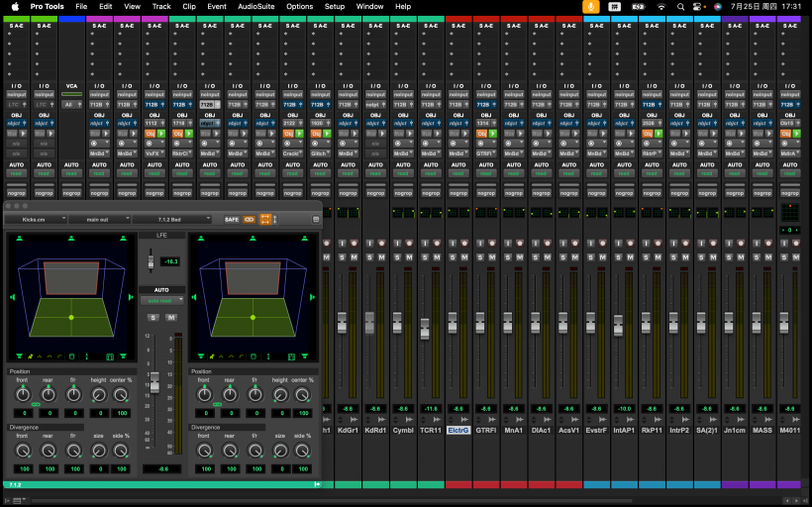This screenshot has height=507, width=812.
Task: Click green front-rear link icon under left Position
Action: [36, 404]
